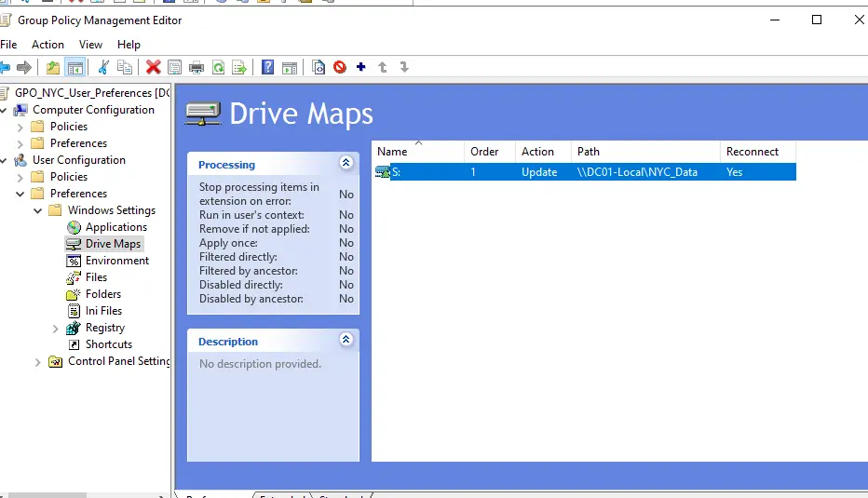This screenshot has width=868, height=498.
Task: Click the Copy toolbar icon
Action: pos(125,68)
